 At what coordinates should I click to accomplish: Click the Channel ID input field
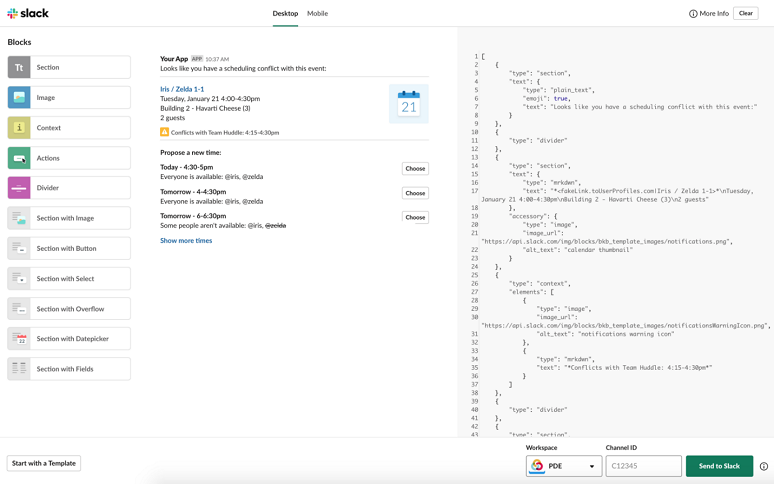click(643, 466)
